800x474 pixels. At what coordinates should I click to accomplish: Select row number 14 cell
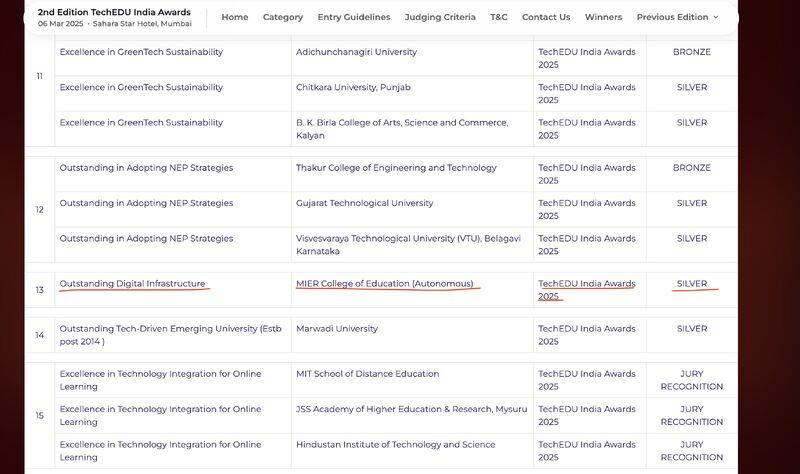point(40,335)
